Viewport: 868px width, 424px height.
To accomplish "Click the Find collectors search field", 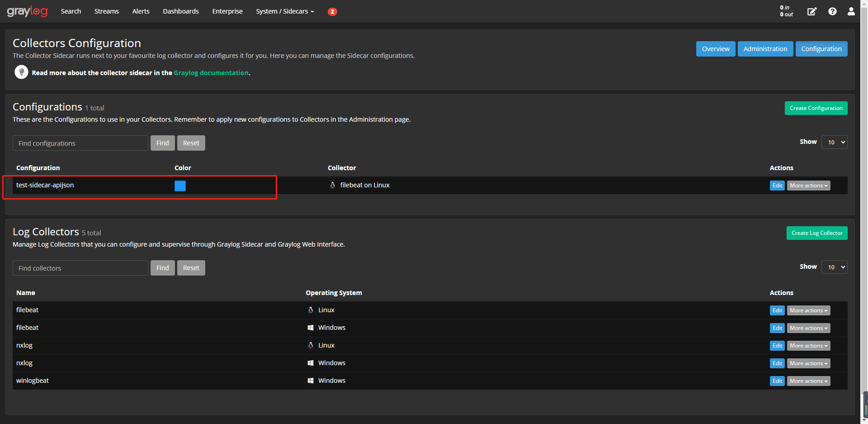I will [x=80, y=268].
